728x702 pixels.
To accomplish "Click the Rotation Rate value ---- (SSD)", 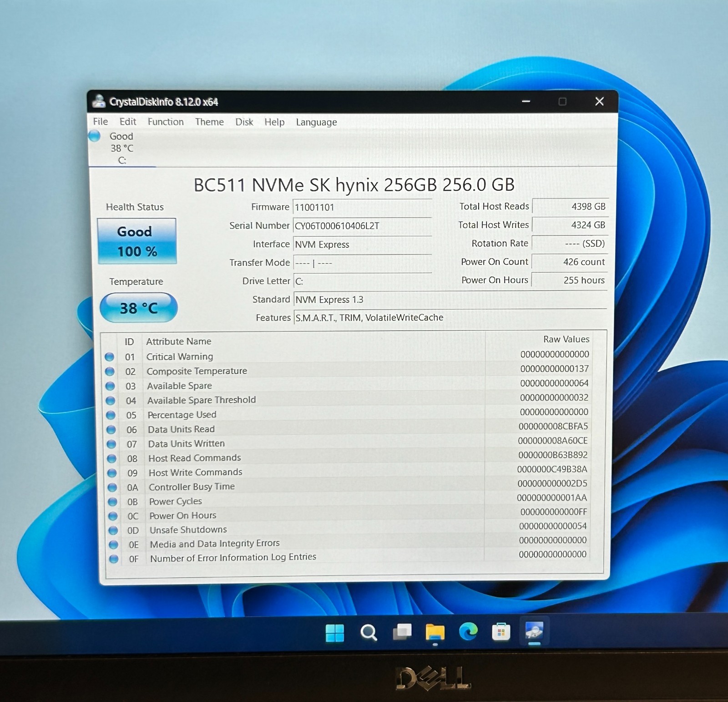I will [570, 244].
